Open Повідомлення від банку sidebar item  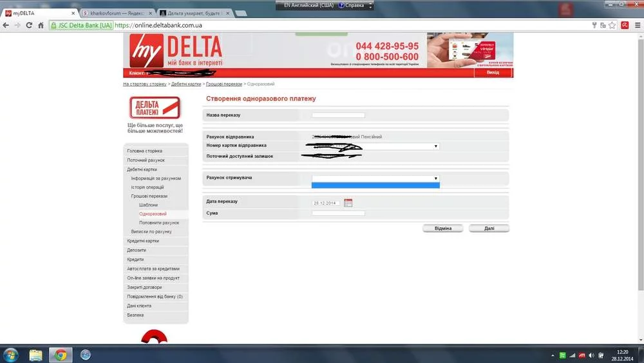[x=156, y=297]
